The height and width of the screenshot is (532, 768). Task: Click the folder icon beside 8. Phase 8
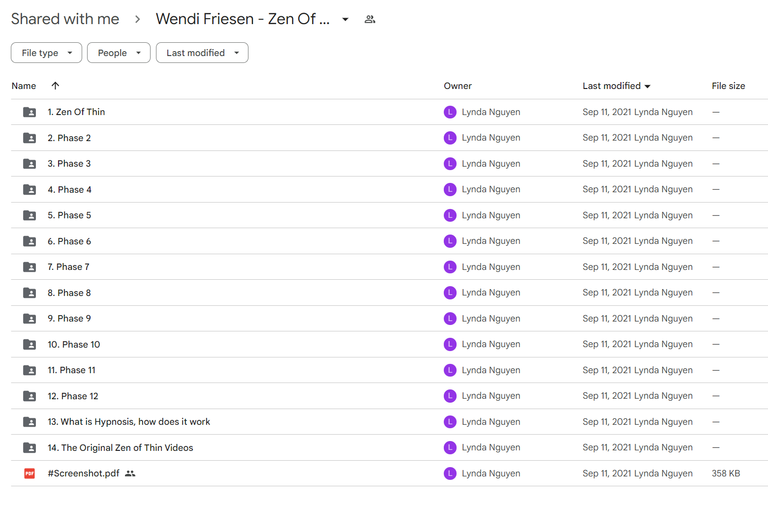30,293
